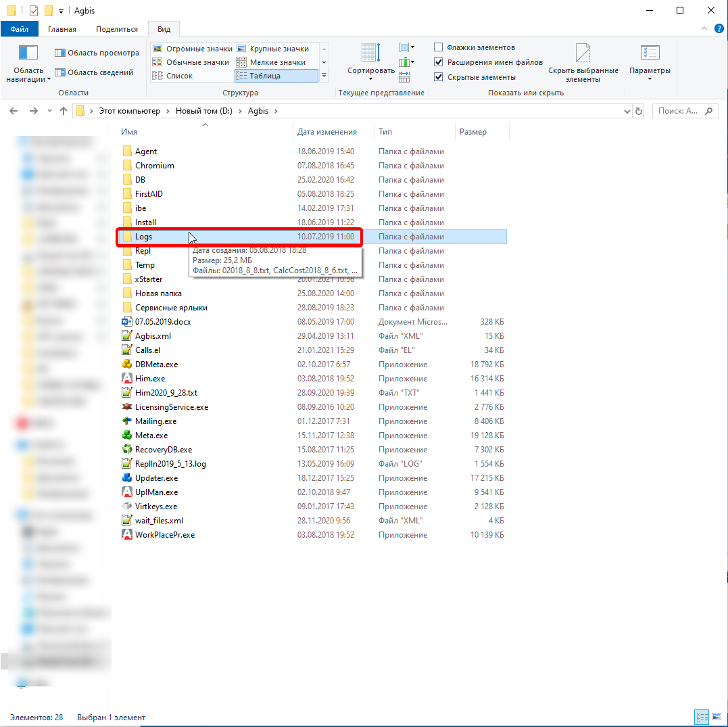Select the FirstAID folder
728x727 pixels.
149,193
